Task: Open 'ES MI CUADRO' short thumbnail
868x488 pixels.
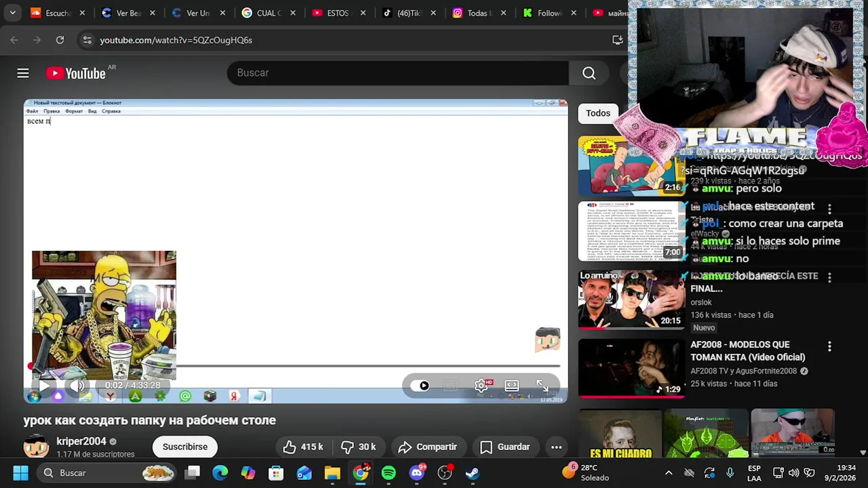Action: tap(620, 434)
